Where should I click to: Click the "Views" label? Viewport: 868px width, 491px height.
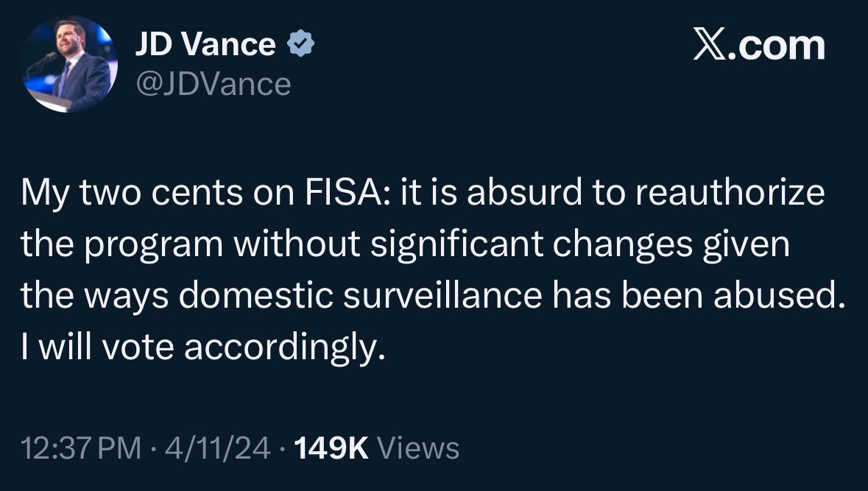tap(417, 448)
